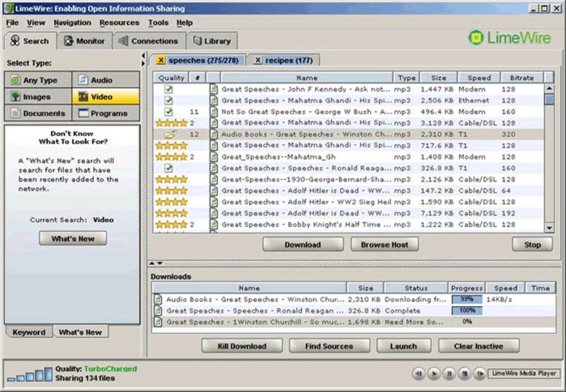Select the Programs search type
This screenshot has height=392, width=566.
click(106, 113)
